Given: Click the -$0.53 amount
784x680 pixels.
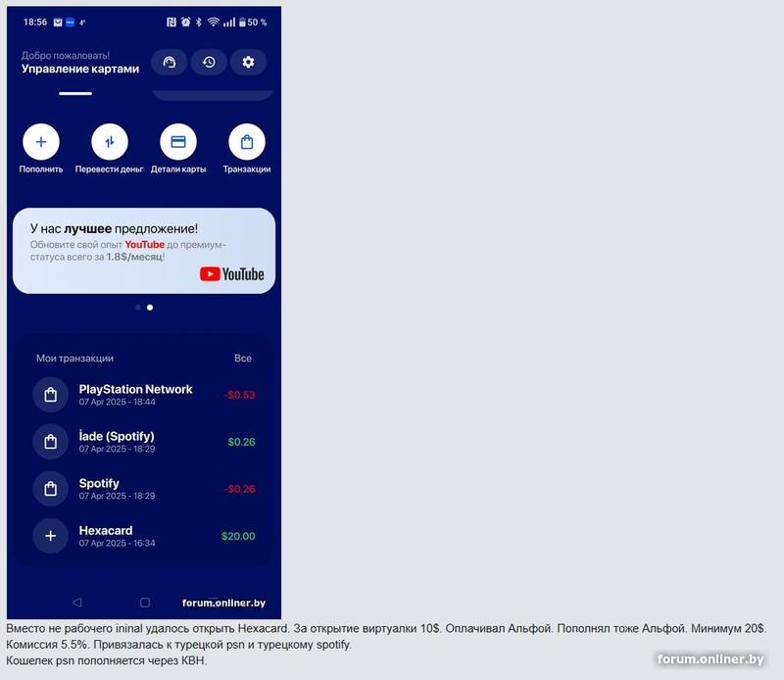Looking at the screenshot, I should [239, 395].
